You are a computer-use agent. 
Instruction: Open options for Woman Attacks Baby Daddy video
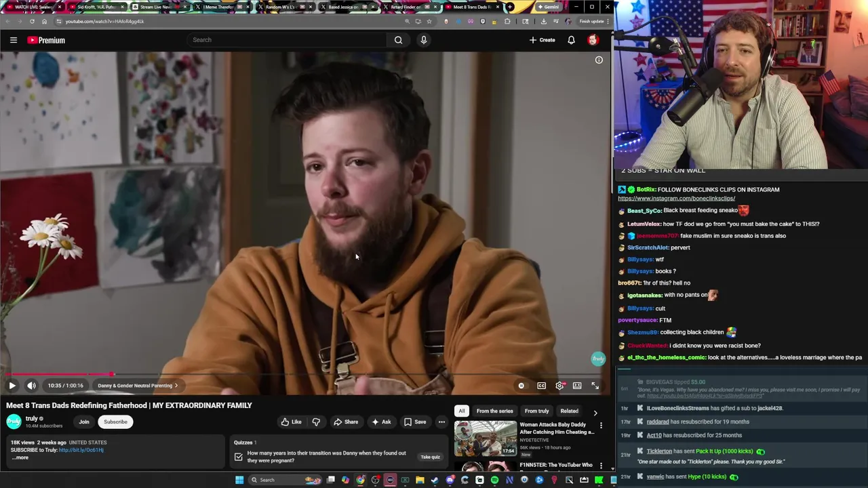(601, 426)
